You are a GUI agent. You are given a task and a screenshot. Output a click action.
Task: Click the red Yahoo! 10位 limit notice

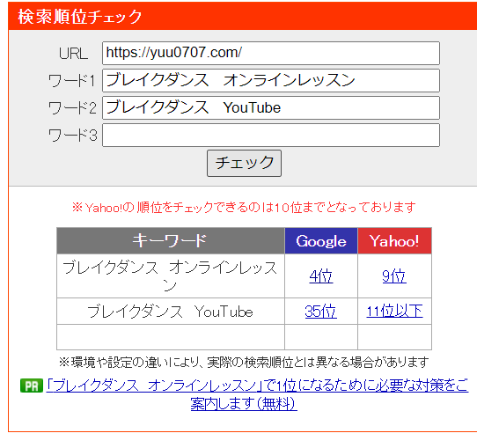[x=244, y=208]
